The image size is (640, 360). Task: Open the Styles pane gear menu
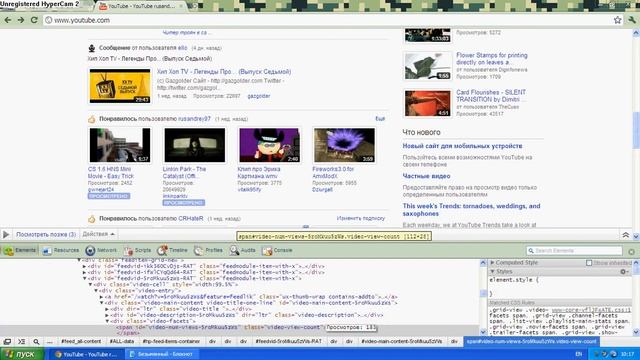pyautogui.click(x=624, y=271)
